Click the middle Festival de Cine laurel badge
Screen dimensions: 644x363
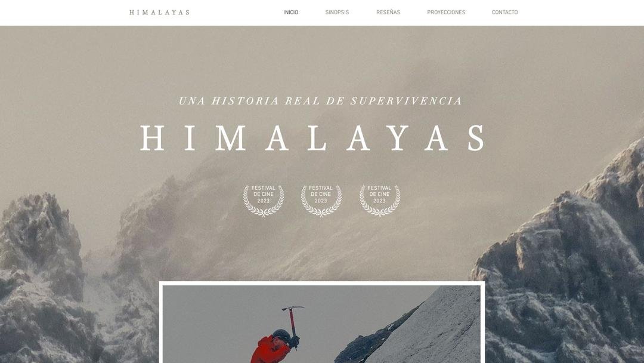point(321,200)
